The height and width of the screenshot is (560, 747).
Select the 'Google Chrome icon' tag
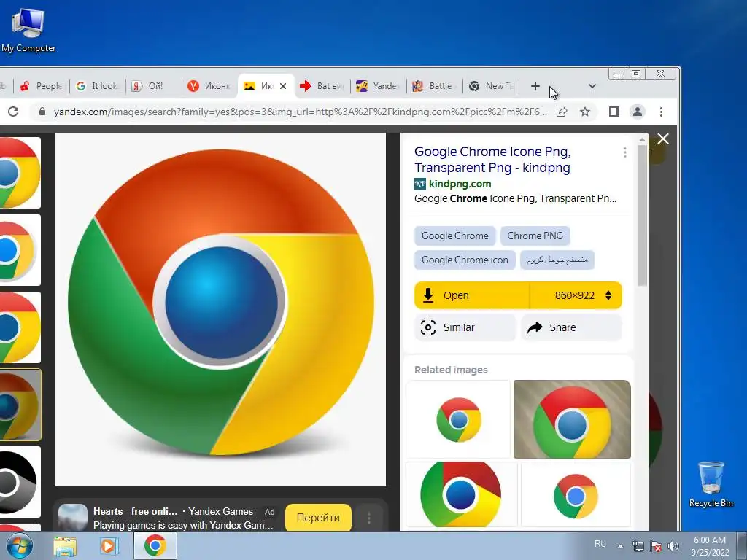(x=465, y=260)
